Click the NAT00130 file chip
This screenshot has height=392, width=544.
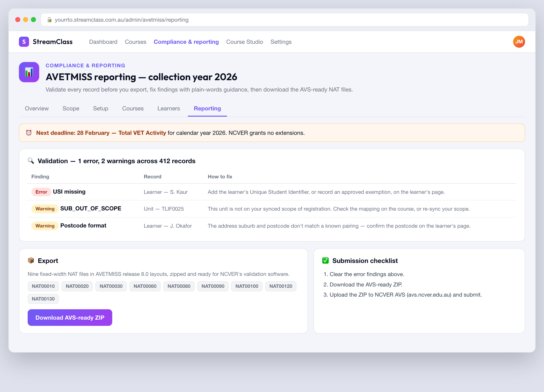[43, 299]
